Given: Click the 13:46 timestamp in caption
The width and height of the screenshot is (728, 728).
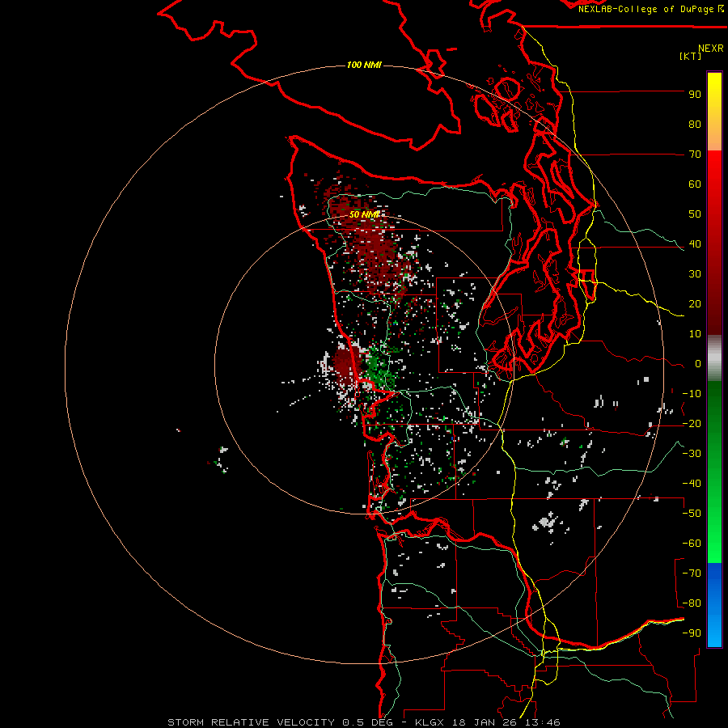Looking at the screenshot, I should (x=542, y=722).
